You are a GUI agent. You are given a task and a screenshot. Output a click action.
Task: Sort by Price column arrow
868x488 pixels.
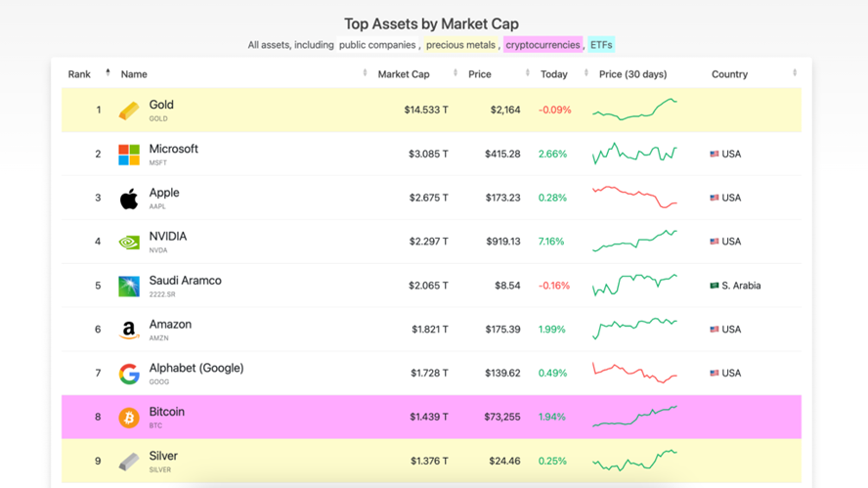coord(528,72)
